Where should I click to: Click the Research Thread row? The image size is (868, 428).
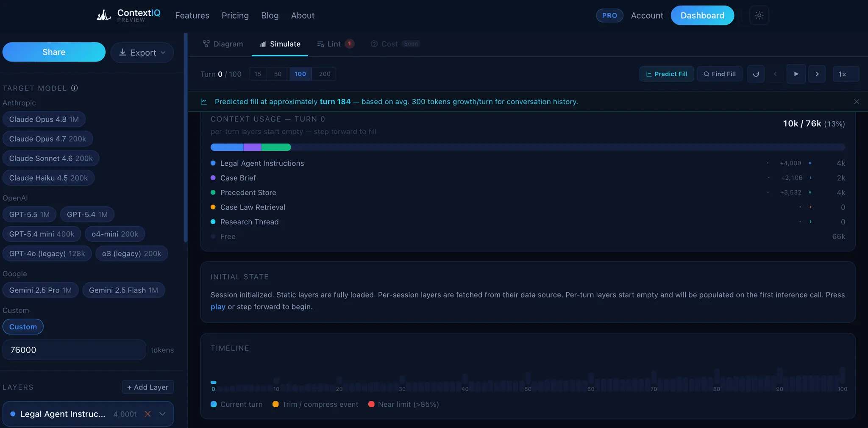tap(528, 222)
